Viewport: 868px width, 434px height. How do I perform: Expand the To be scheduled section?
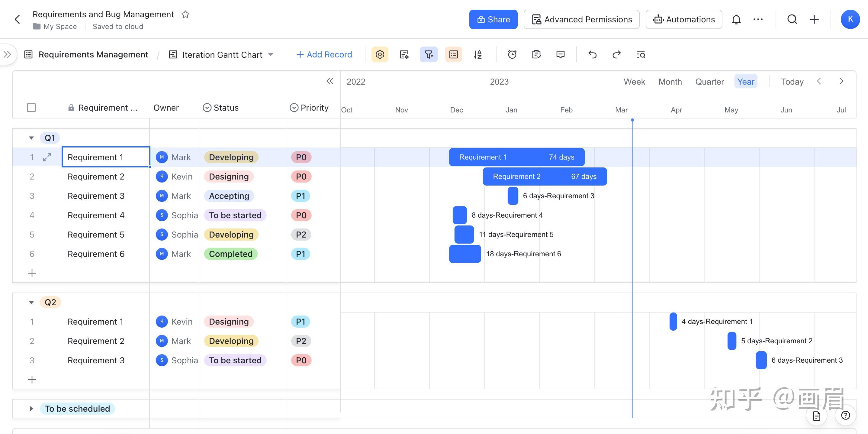(x=31, y=408)
